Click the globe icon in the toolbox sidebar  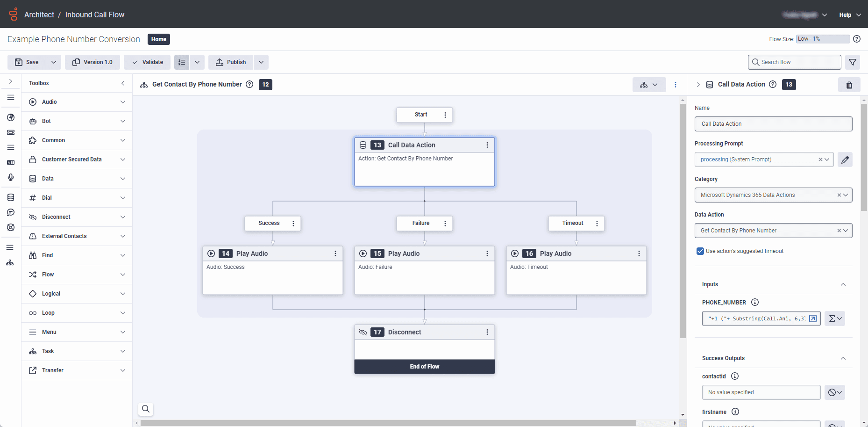pyautogui.click(x=10, y=117)
